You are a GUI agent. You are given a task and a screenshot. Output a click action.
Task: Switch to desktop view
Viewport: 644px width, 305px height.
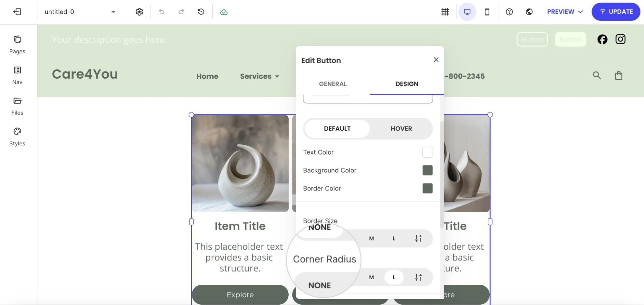467,12
